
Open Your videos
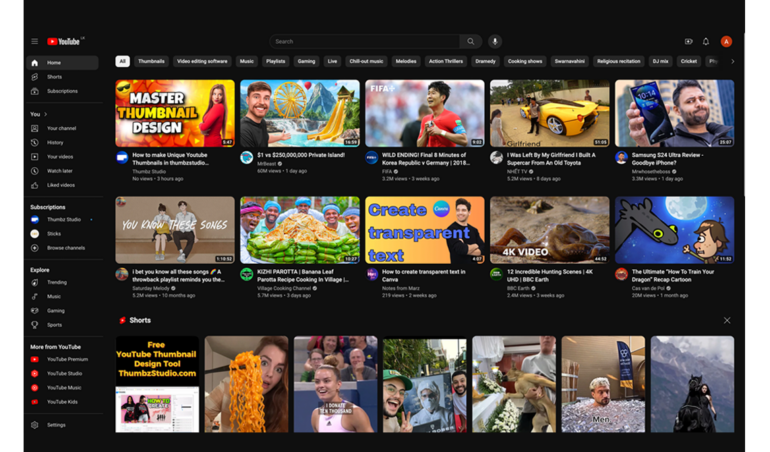(x=62, y=157)
